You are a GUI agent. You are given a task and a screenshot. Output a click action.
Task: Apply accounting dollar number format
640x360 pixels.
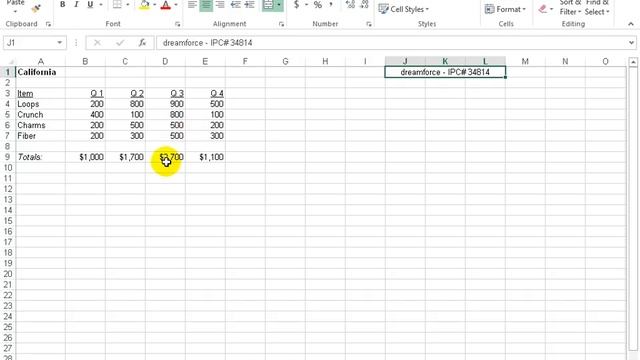(x=296, y=4)
